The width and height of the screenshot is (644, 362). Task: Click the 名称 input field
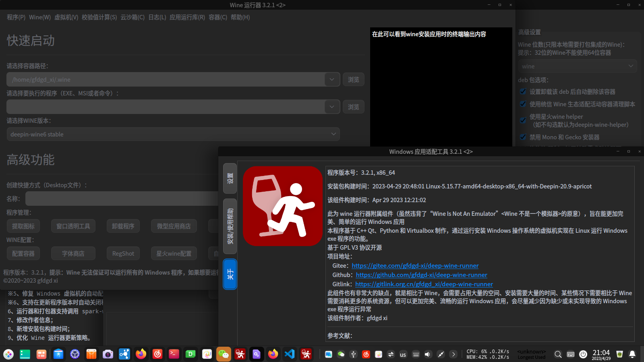point(122,199)
